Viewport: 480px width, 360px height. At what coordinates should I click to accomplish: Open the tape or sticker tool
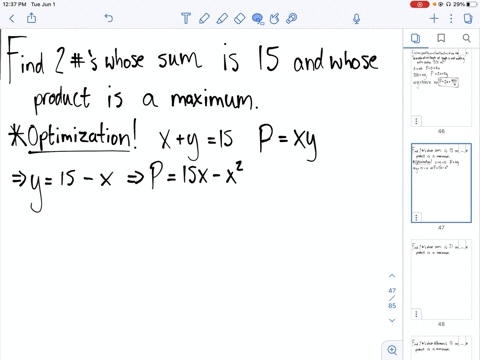292,18
